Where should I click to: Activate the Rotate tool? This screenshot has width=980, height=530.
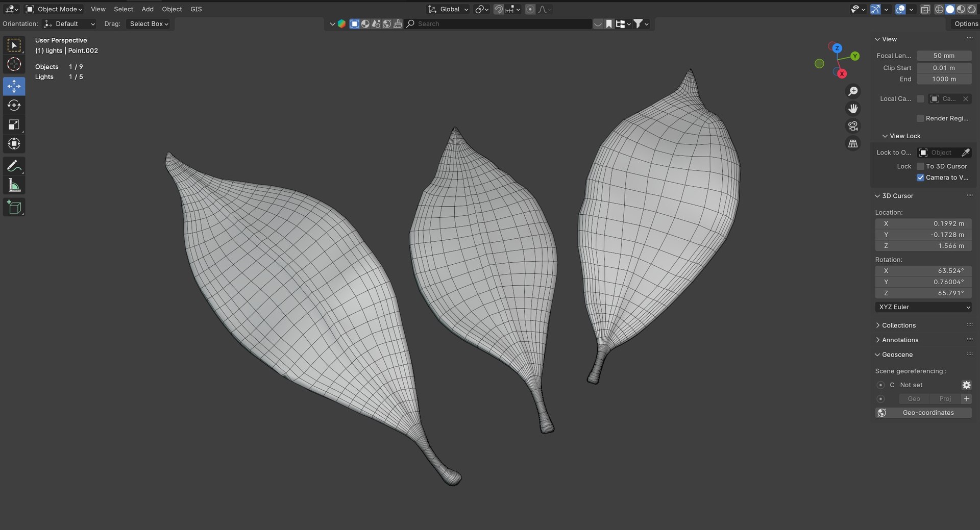[14, 105]
